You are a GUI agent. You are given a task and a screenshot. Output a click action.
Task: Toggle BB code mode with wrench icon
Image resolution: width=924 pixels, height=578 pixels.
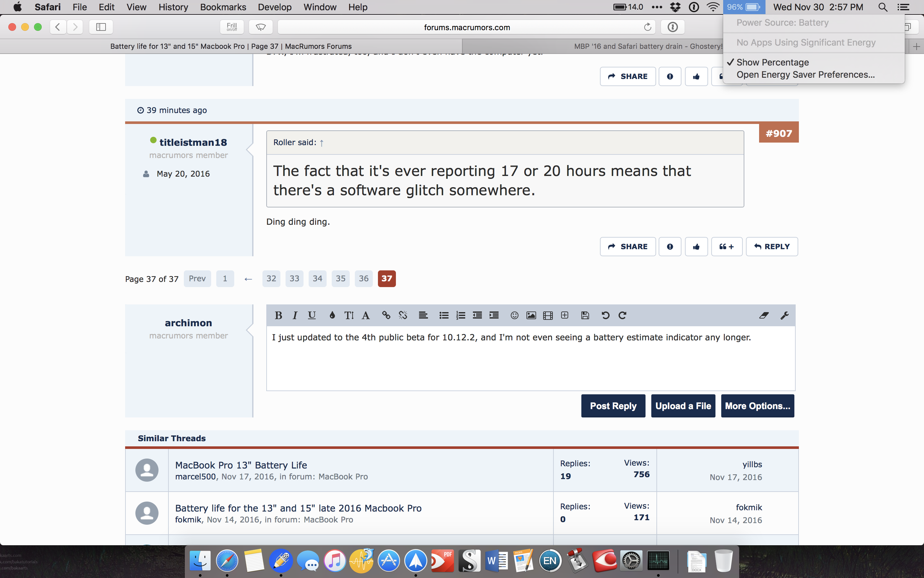pyautogui.click(x=784, y=315)
